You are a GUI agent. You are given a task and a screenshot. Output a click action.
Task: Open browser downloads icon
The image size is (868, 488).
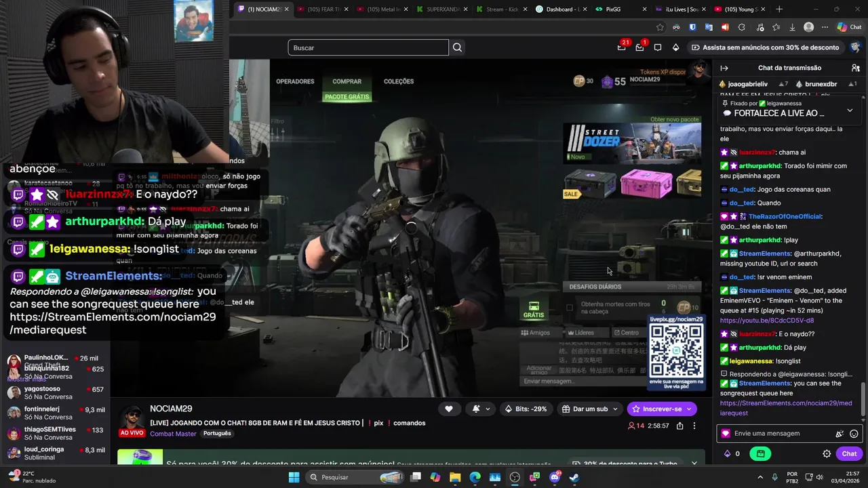(792, 27)
